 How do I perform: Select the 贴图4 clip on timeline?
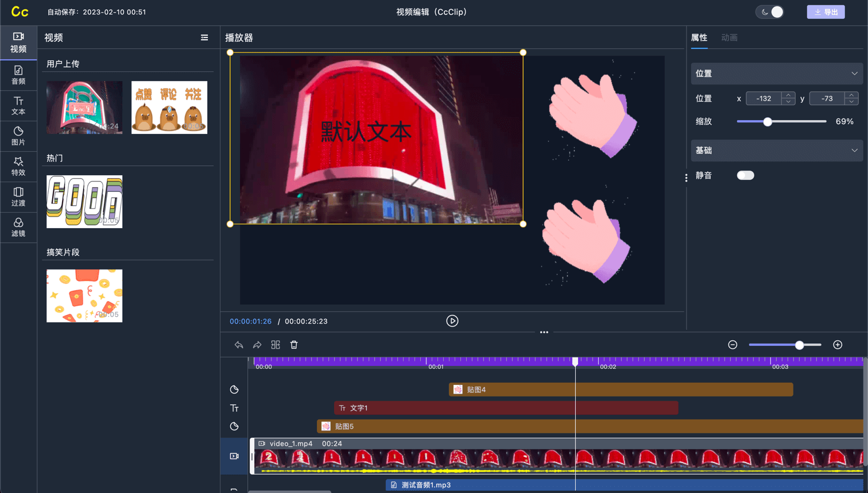pyautogui.click(x=621, y=390)
